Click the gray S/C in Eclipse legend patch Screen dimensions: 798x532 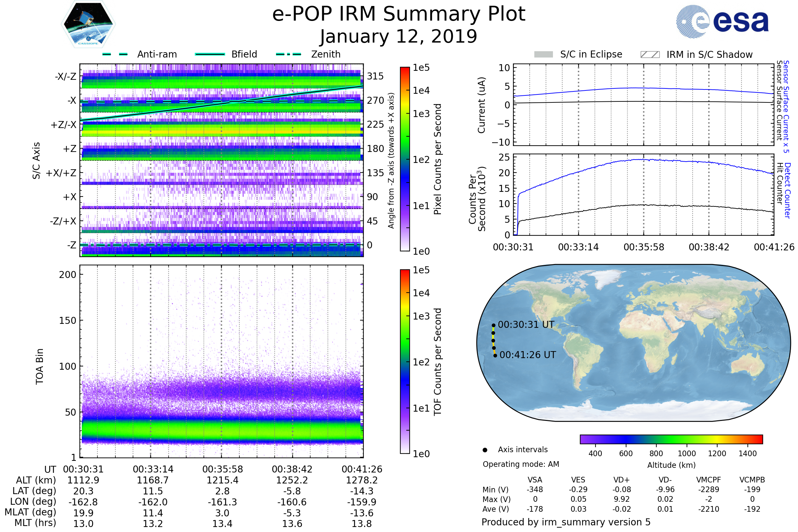(544, 55)
